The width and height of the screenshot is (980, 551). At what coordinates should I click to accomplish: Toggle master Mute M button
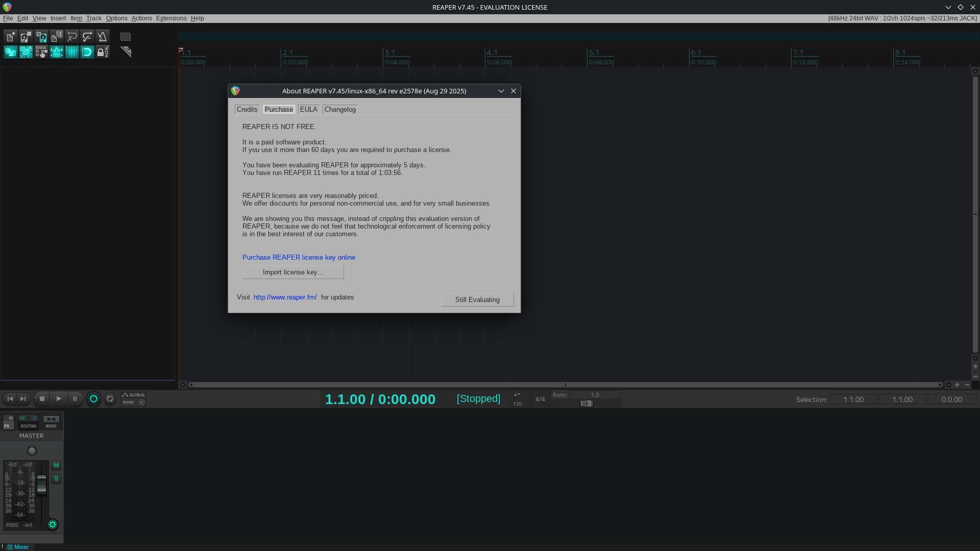56,465
